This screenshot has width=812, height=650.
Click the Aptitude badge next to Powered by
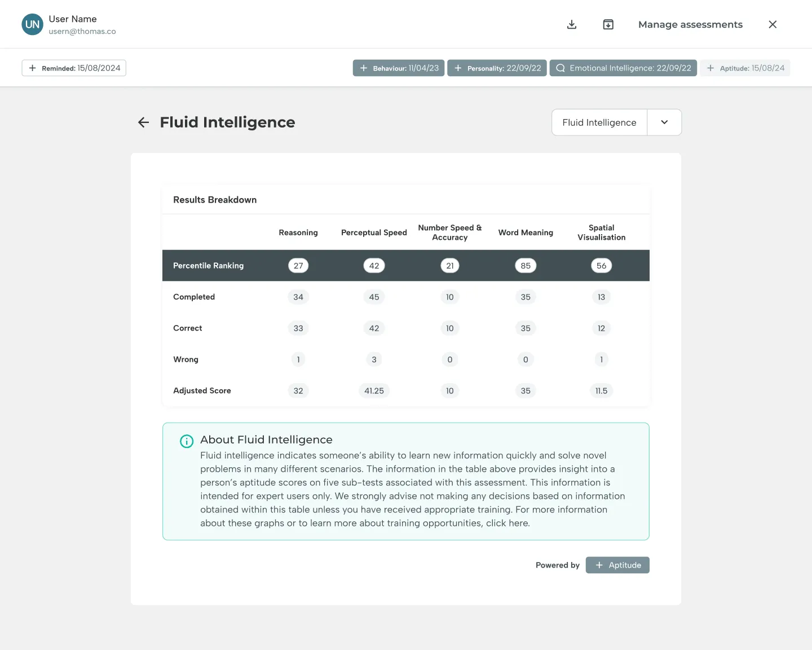(617, 565)
